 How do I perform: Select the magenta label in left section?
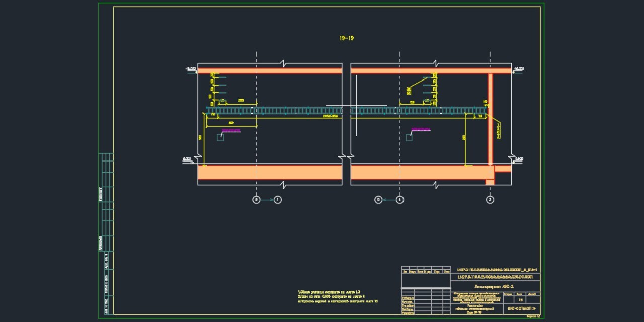click(x=231, y=130)
